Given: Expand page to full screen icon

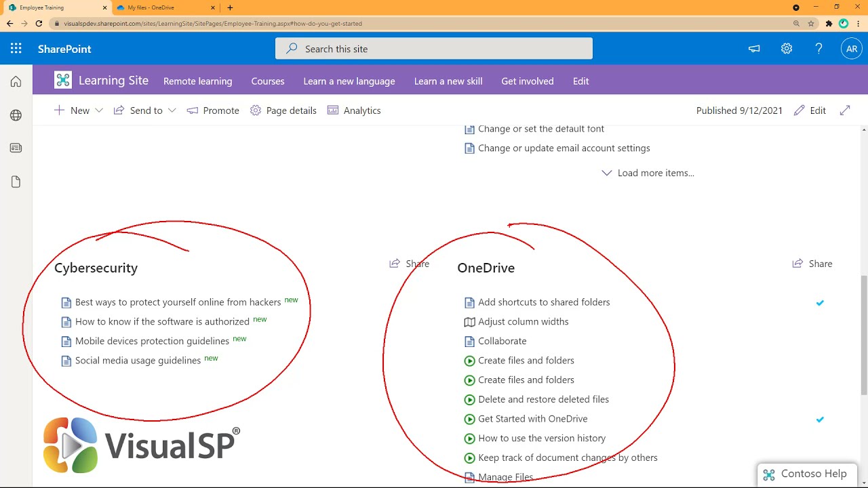Looking at the screenshot, I should 845,110.
